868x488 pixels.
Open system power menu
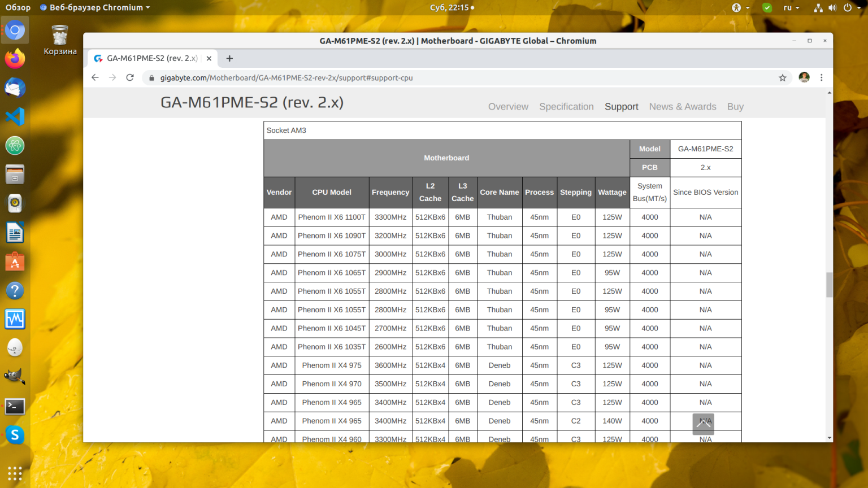pos(852,7)
